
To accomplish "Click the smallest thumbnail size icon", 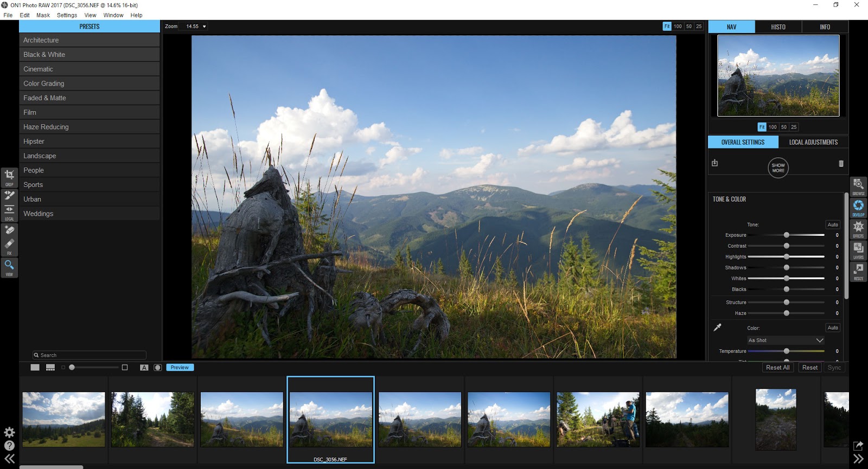I will [x=63, y=367].
